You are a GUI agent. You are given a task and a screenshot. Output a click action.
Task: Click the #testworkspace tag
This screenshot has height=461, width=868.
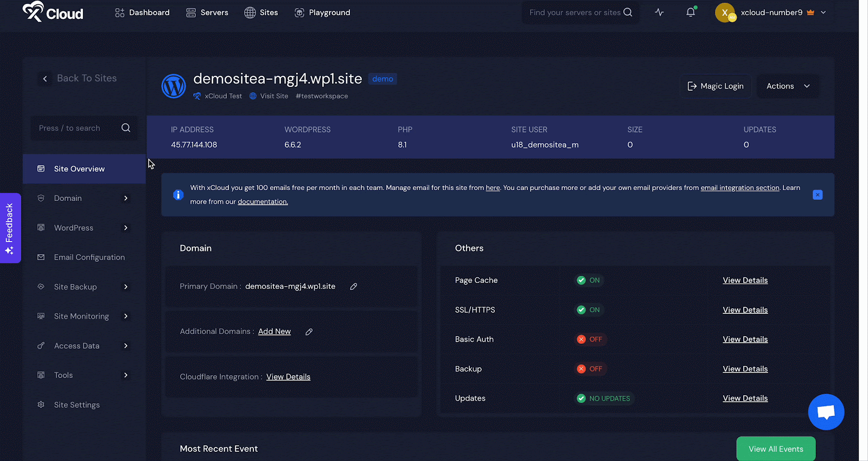(x=322, y=96)
